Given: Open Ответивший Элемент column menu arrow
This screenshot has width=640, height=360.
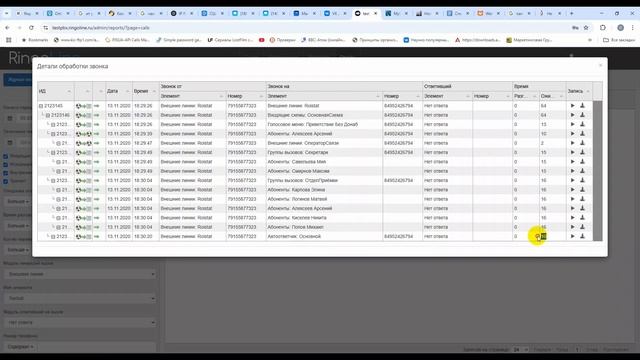Looking at the screenshot, I should (x=468, y=96).
